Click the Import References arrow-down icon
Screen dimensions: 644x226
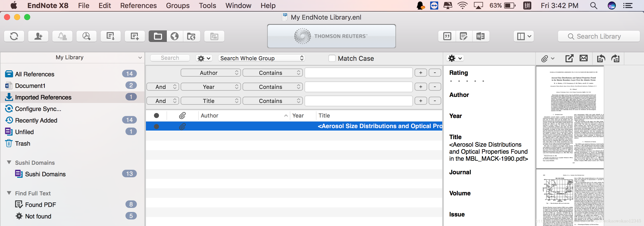pyautogui.click(x=111, y=36)
